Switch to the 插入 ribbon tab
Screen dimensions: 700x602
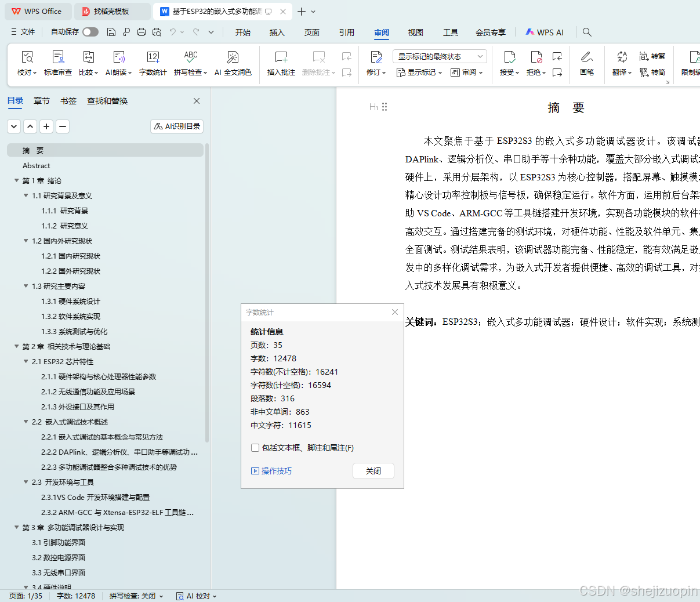point(277,32)
